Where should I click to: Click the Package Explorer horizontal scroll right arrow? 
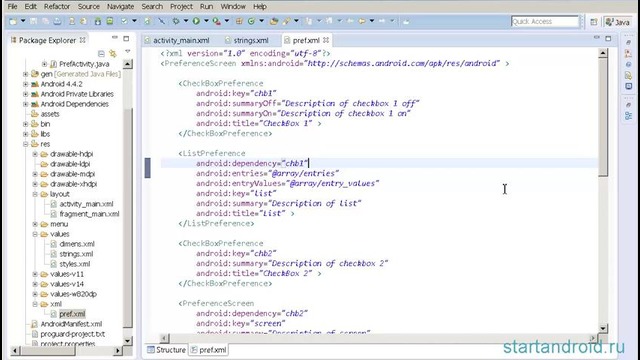(x=118, y=350)
